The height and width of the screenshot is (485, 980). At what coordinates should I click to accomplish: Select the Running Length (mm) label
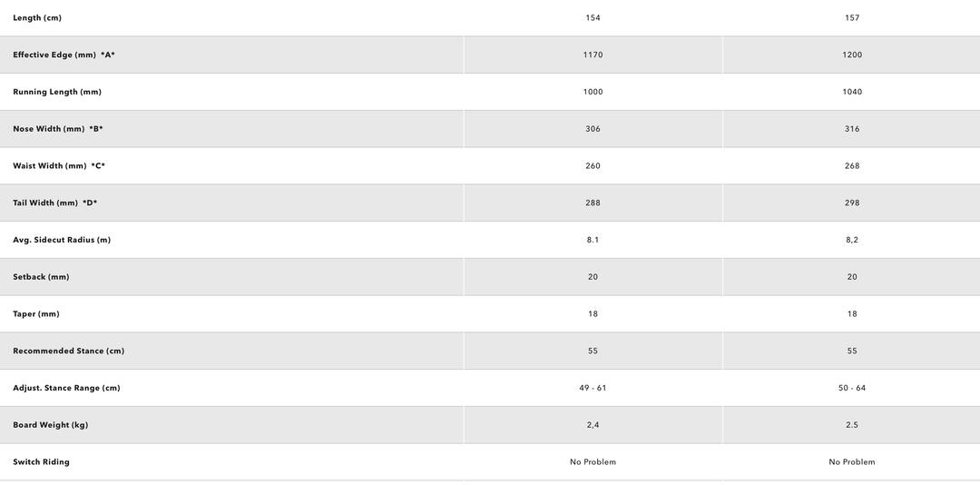pyautogui.click(x=57, y=92)
